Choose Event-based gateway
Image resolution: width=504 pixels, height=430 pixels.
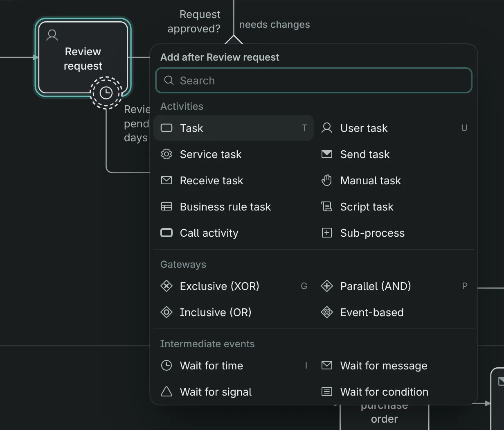394,312
